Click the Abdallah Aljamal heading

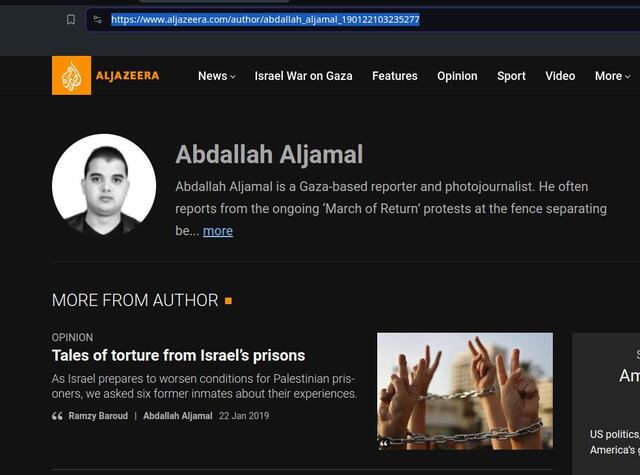[x=269, y=154]
